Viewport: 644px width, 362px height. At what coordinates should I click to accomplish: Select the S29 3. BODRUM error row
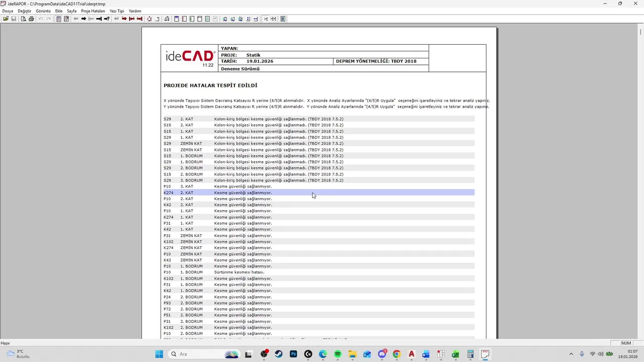318,180
